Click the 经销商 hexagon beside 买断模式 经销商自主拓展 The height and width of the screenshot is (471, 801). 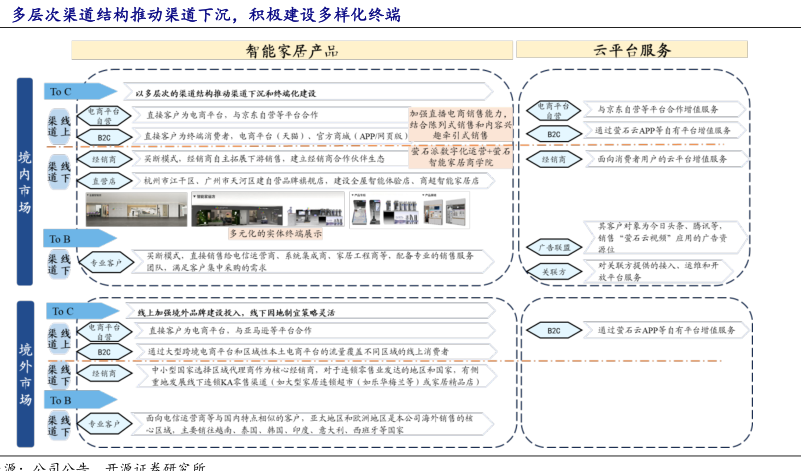tap(104, 159)
